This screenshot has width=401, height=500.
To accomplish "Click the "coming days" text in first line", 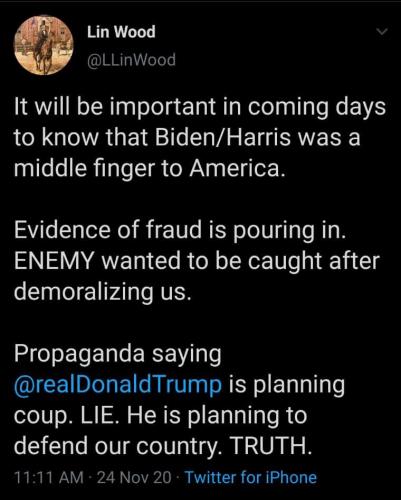I will click(317, 107).
